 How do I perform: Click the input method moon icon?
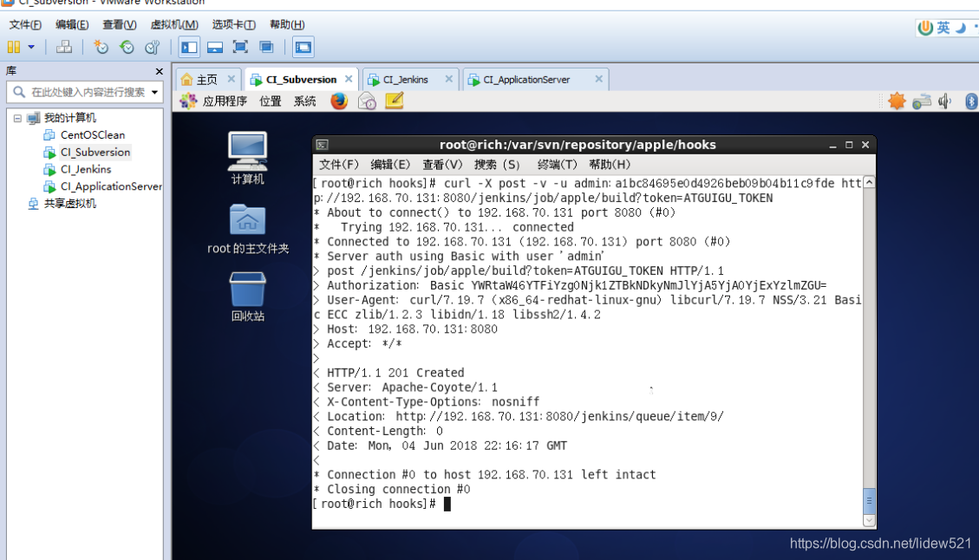click(x=960, y=28)
